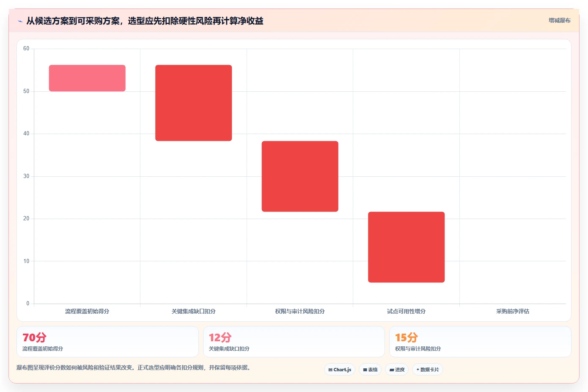Click the lightning icon beside the title

tap(20, 21)
